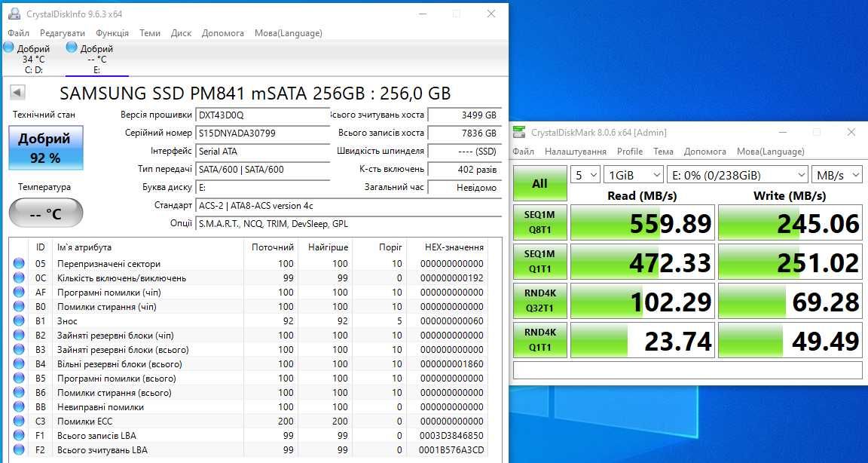Image resolution: width=868 pixels, height=463 pixels.
Task: Click Вільні резервні блоки (всього) attribute name
Action: [120, 364]
